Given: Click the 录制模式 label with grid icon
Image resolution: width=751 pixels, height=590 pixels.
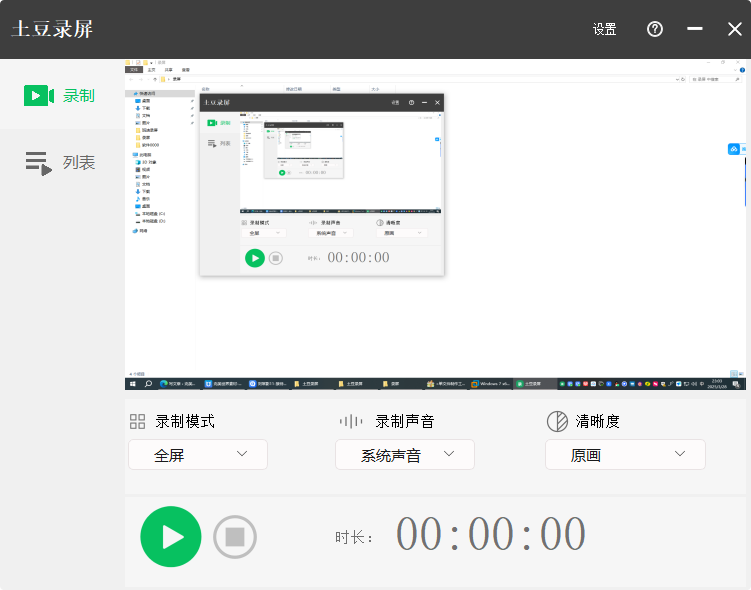Looking at the screenshot, I should (x=172, y=421).
